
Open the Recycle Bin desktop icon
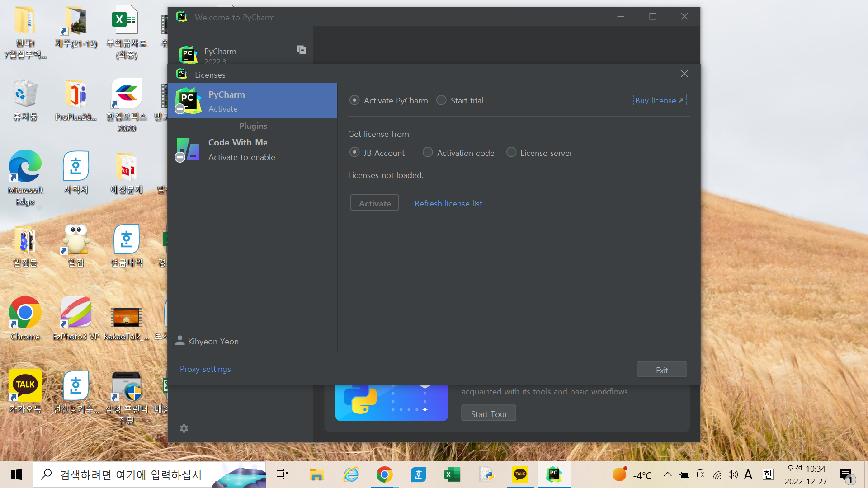(x=25, y=100)
